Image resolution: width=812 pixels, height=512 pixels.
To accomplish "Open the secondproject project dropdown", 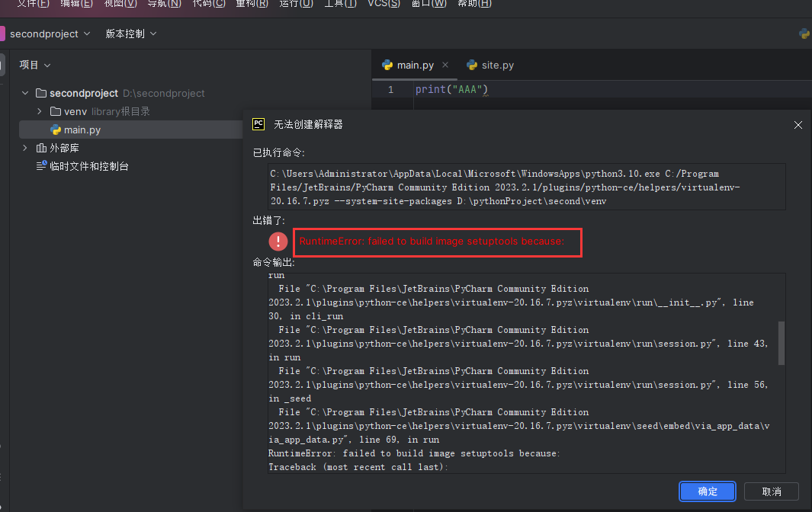I will point(50,34).
